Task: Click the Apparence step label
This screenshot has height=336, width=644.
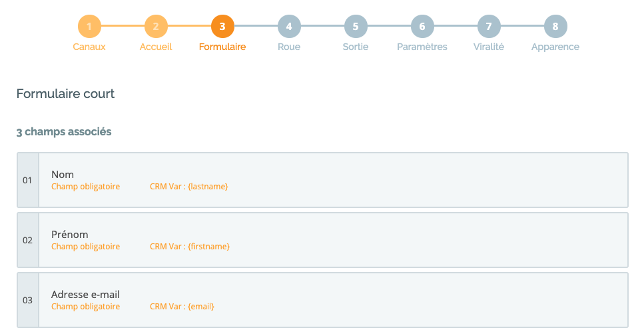Action: pyautogui.click(x=555, y=47)
